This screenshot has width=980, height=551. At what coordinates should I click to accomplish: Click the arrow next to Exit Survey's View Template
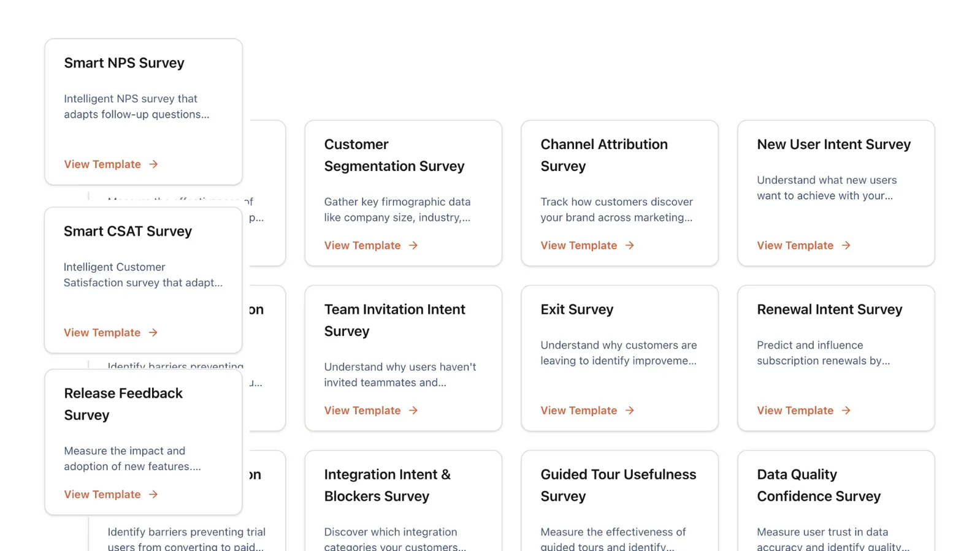tap(630, 411)
